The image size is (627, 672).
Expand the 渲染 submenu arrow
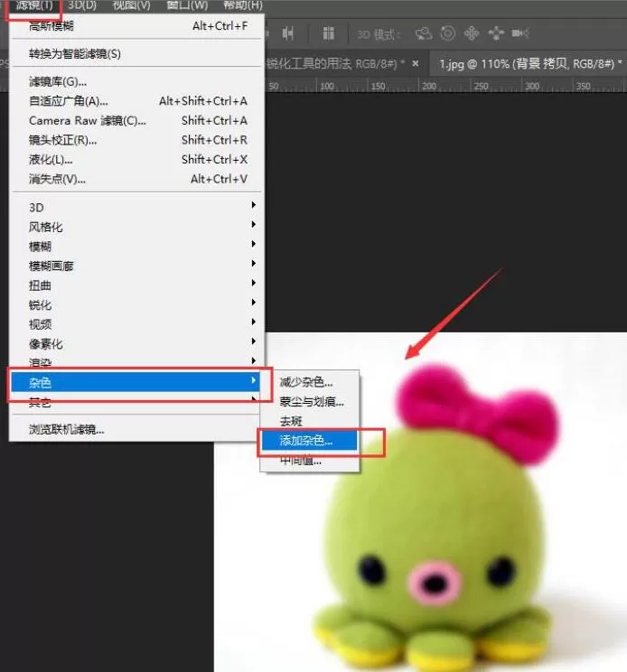(x=254, y=361)
